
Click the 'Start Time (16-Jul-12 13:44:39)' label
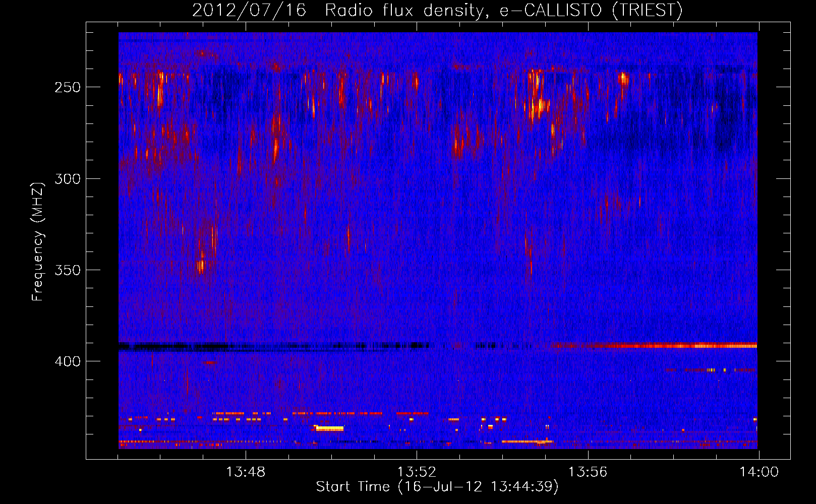[438, 487]
